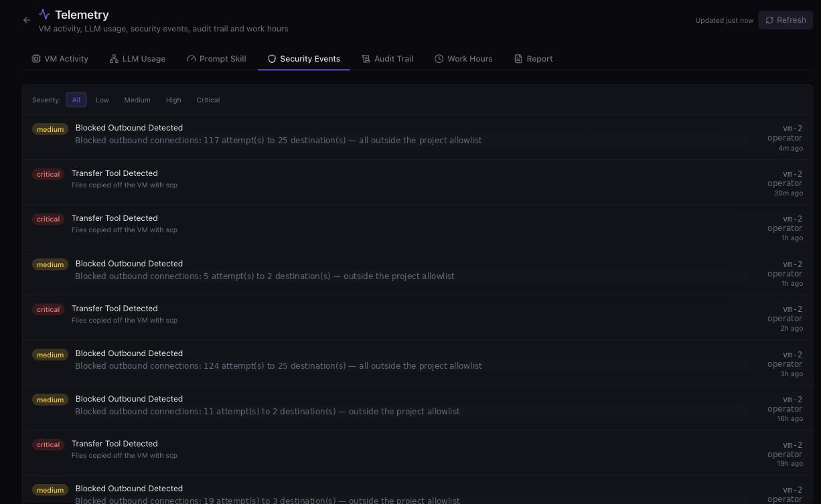The image size is (821, 504).
Task: Switch to the LLM Usage tab
Action: point(137,59)
